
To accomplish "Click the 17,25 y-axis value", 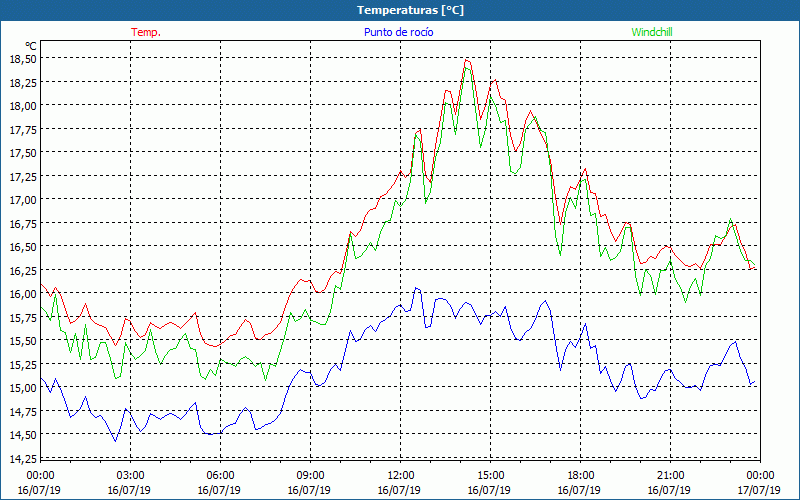I will (x=23, y=176).
